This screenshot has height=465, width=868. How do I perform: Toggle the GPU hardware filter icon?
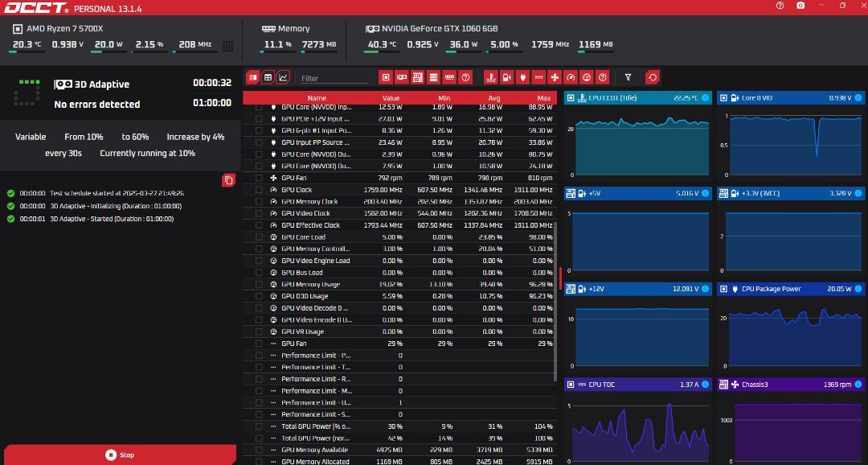tap(402, 77)
